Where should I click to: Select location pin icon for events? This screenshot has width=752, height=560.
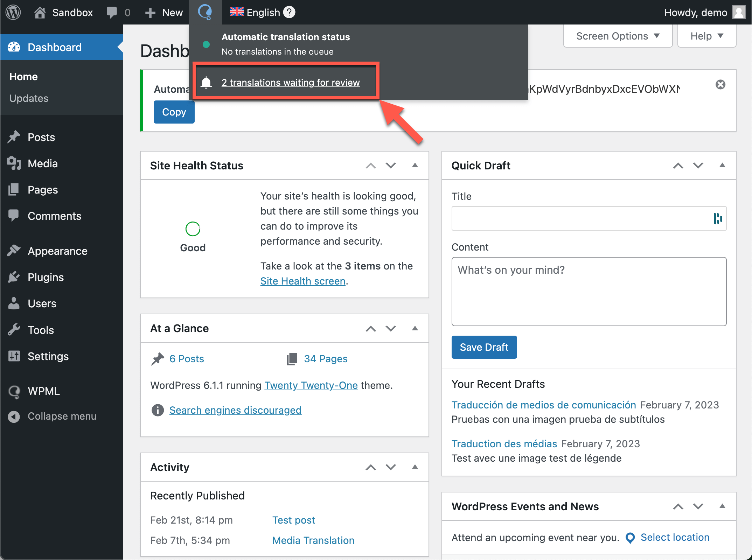pyautogui.click(x=630, y=538)
